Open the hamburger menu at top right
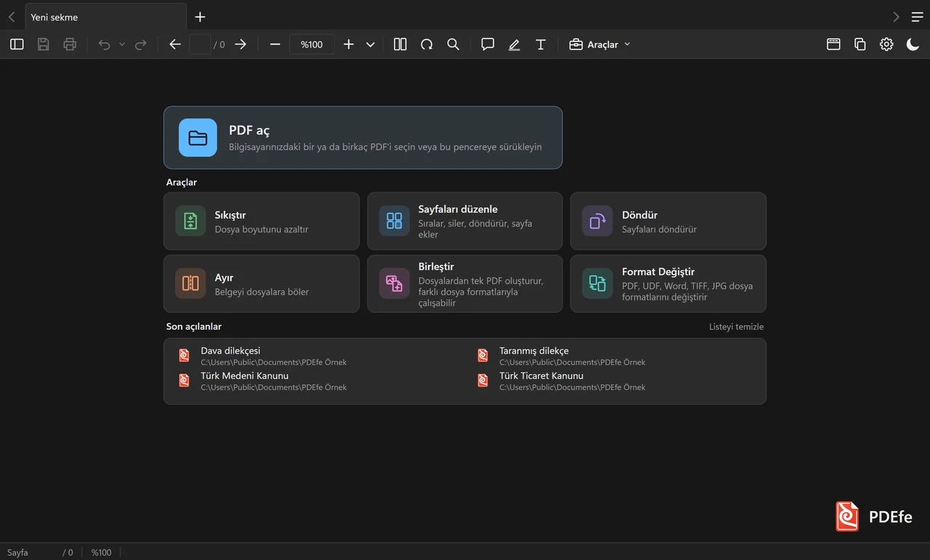The image size is (930, 560). (x=918, y=17)
